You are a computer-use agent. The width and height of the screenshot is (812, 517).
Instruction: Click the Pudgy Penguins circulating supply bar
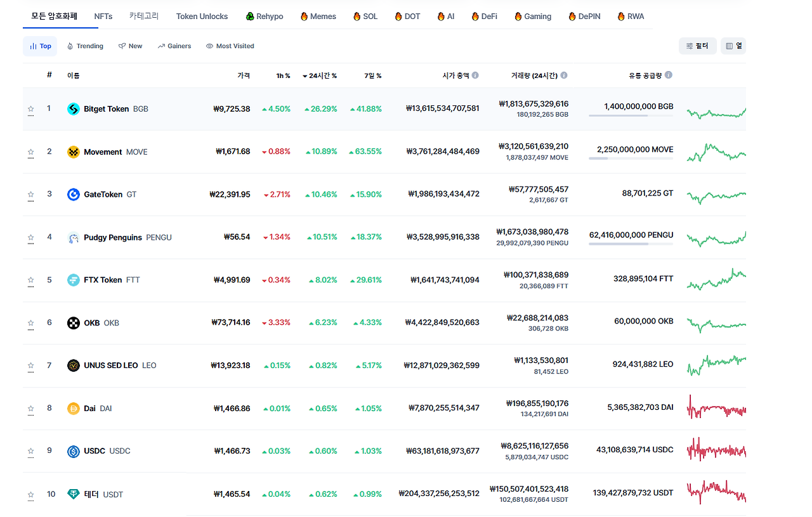click(x=631, y=244)
